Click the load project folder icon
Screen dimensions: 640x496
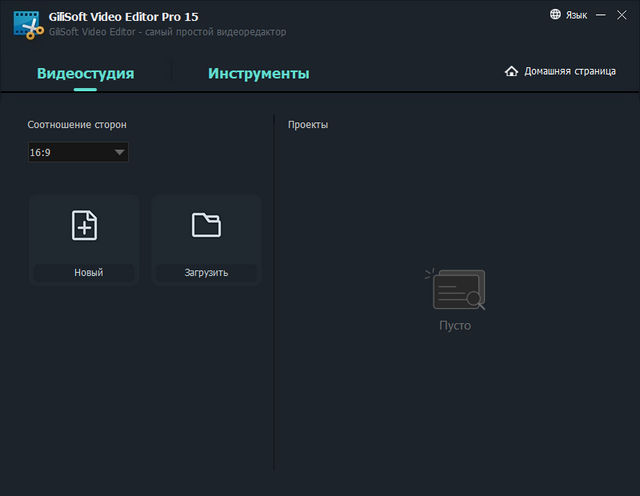pyautogui.click(x=206, y=226)
